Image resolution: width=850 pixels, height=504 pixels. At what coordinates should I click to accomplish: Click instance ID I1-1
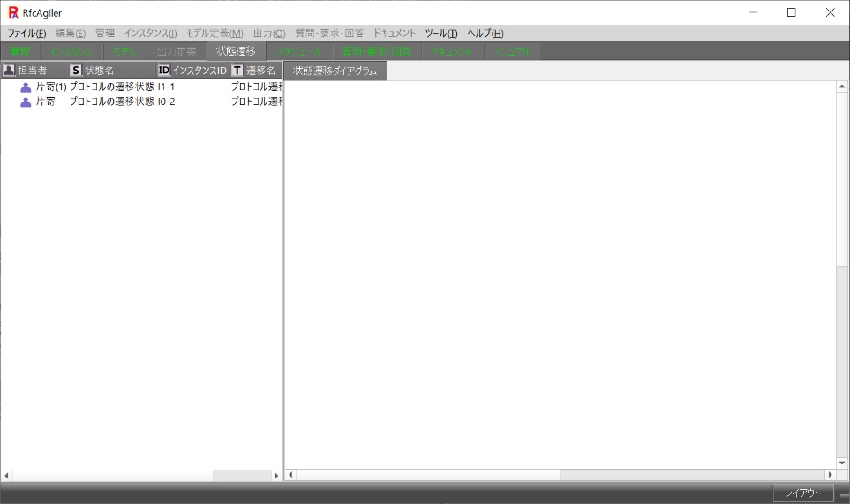[x=166, y=87]
